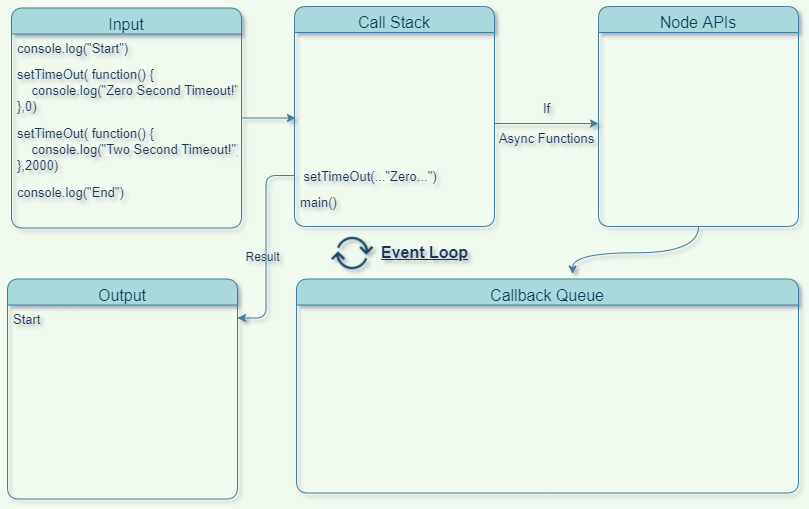
Task: Select setTimeOut(..."Zero...") entry in Call Stack
Action: tap(370, 177)
